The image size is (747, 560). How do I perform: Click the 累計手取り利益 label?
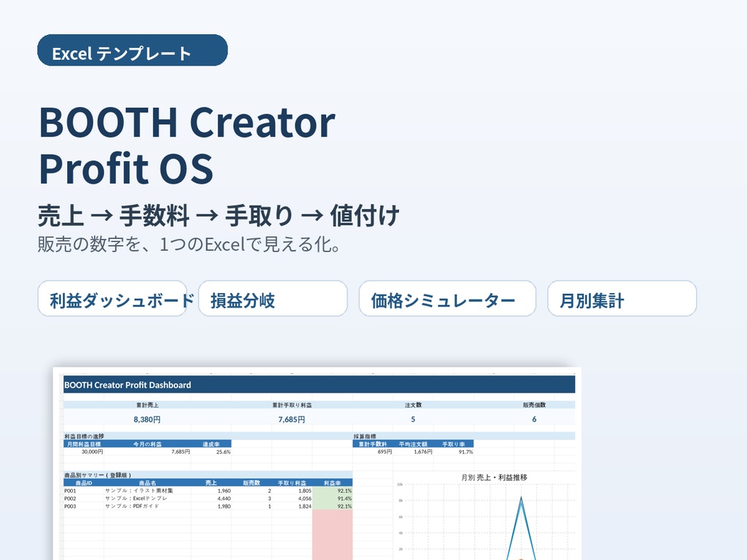[x=292, y=405]
